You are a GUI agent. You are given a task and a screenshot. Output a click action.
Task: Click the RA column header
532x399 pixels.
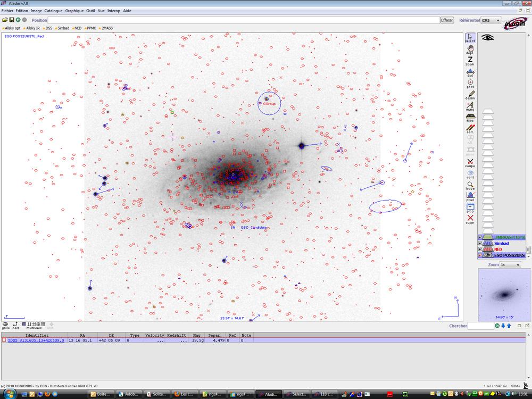(82, 335)
